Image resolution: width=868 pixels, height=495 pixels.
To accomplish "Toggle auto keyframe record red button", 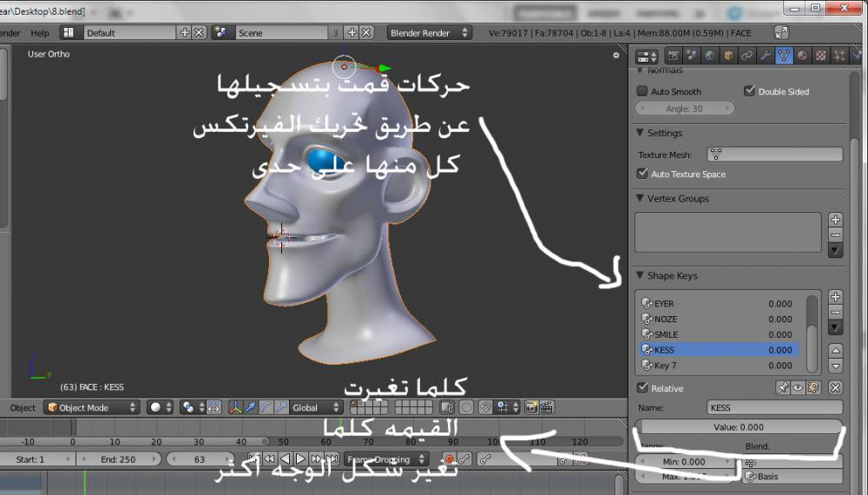I will click(x=450, y=459).
